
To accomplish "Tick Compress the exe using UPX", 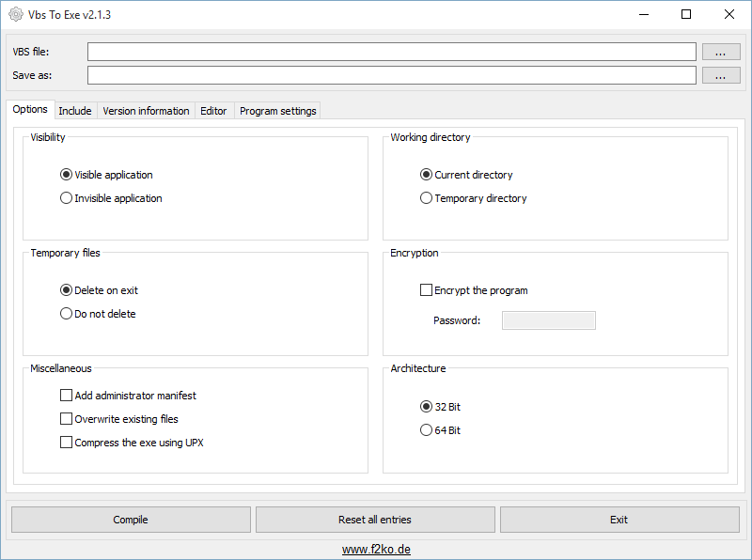I will (x=67, y=443).
